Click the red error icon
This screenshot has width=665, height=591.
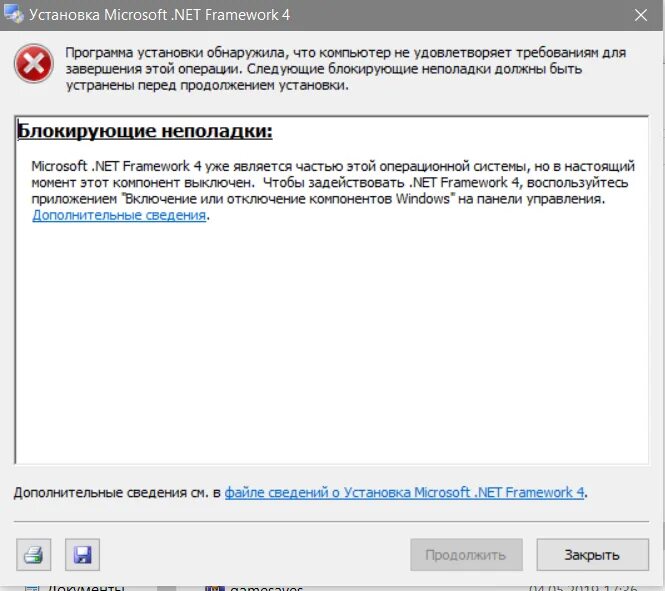34,64
